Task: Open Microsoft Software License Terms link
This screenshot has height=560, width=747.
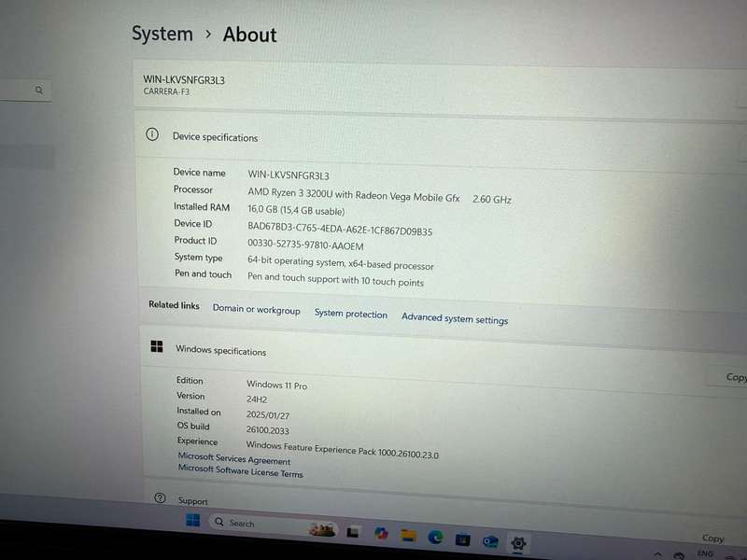Action: [240, 471]
